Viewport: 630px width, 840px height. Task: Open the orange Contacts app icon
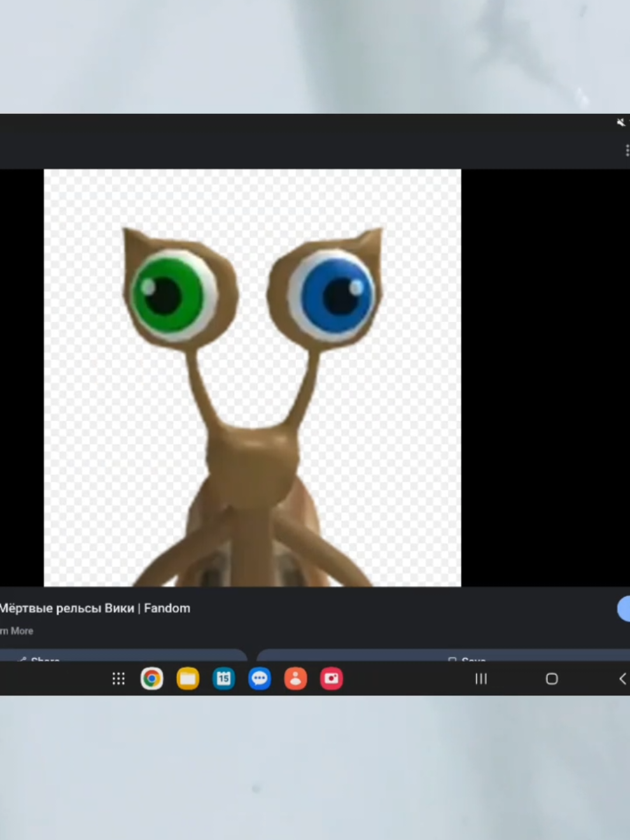(295, 678)
